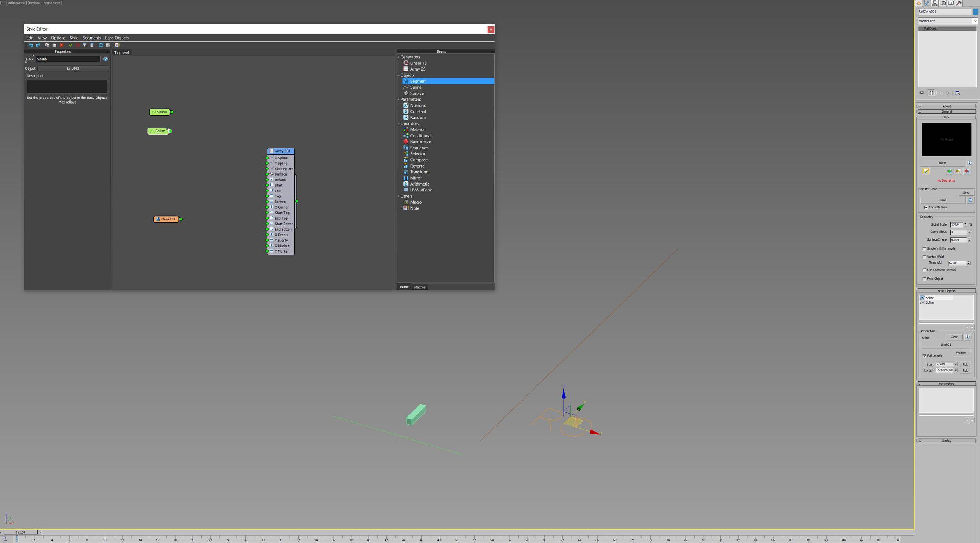Click the blue refresh arrows toolbar icon
This screenshot has height=543, width=980.
click(101, 45)
